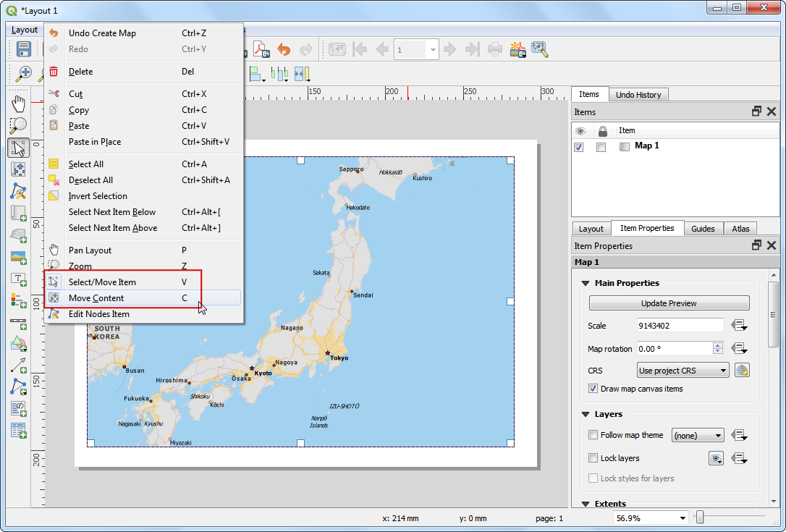Viewport: 786px width, 532px height.
Task: Choose the Add Arrow tool
Action: tap(19, 365)
